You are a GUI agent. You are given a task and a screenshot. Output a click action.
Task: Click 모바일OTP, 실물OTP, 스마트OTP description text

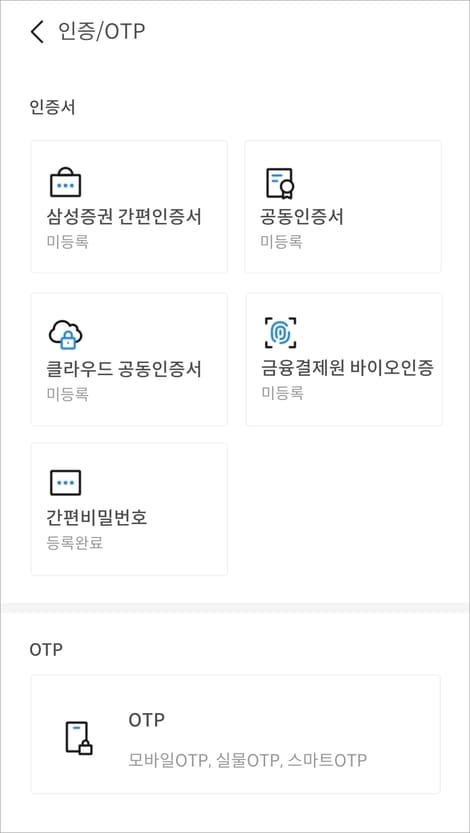coord(247,760)
